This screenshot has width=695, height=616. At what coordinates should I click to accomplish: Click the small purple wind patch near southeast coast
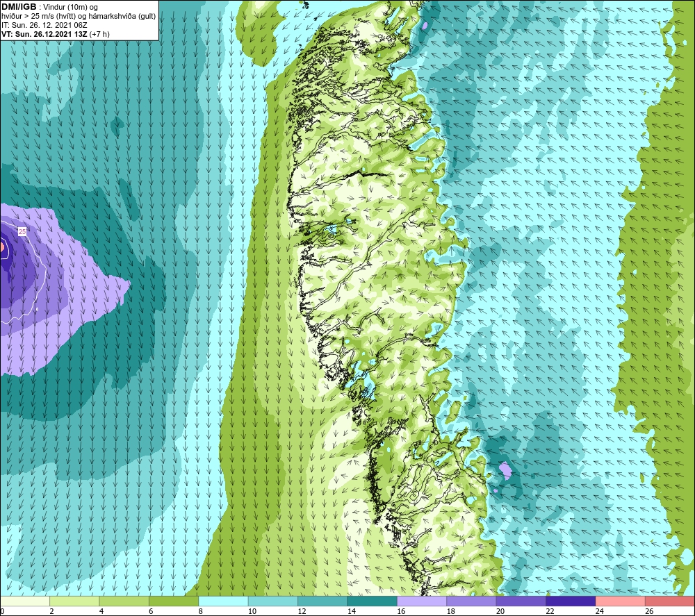coord(505,471)
